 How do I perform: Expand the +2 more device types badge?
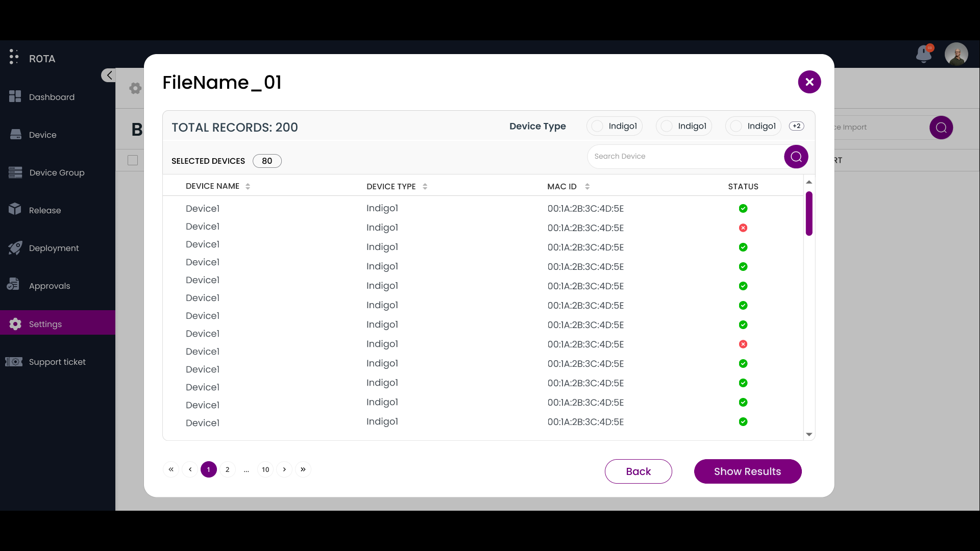coord(796,126)
